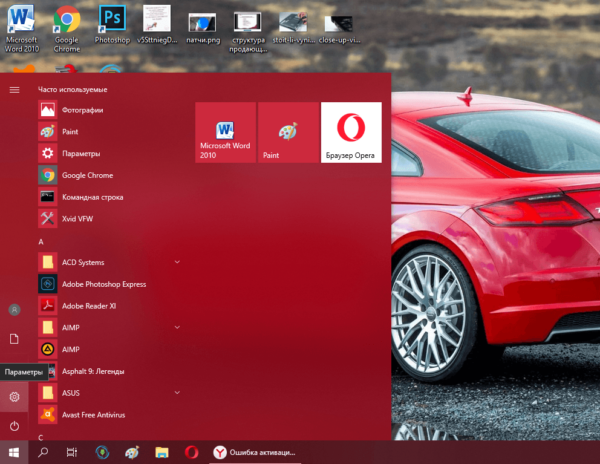Toggle the hamburger menu in Start
Screen dimensions: 600x464
pyautogui.click(x=14, y=90)
